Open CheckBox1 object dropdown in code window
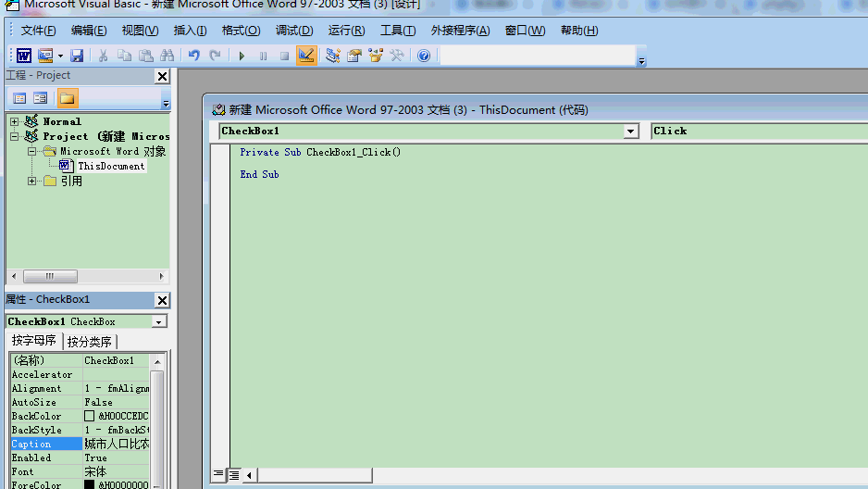This screenshot has width=868, height=489. point(630,132)
